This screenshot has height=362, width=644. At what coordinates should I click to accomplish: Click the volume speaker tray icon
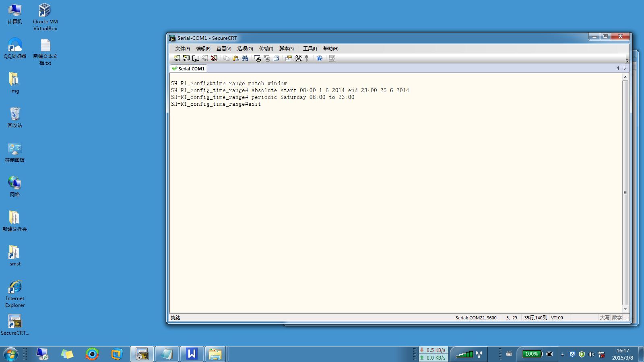pos(591,354)
